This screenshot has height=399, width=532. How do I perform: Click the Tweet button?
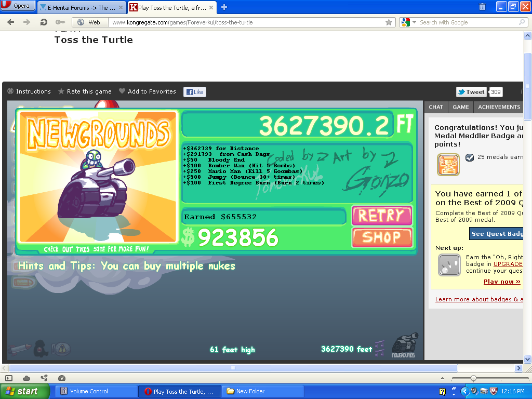click(x=471, y=92)
